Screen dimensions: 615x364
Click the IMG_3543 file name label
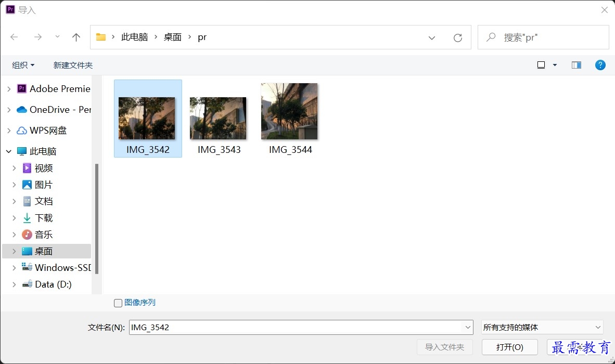click(x=219, y=150)
